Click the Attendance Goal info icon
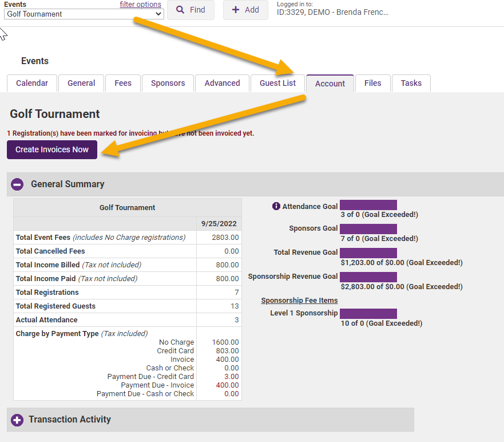This screenshot has width=504, height=442. click(276, 206)
